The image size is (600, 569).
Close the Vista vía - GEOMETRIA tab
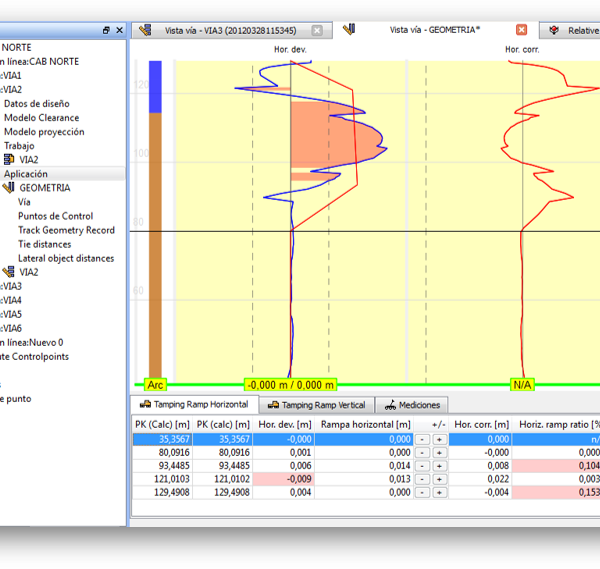click(x=521, y=30)
